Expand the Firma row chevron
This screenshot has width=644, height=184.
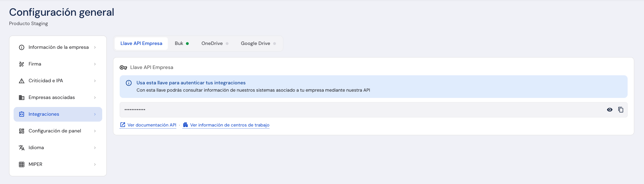click(x=95, y=64)
